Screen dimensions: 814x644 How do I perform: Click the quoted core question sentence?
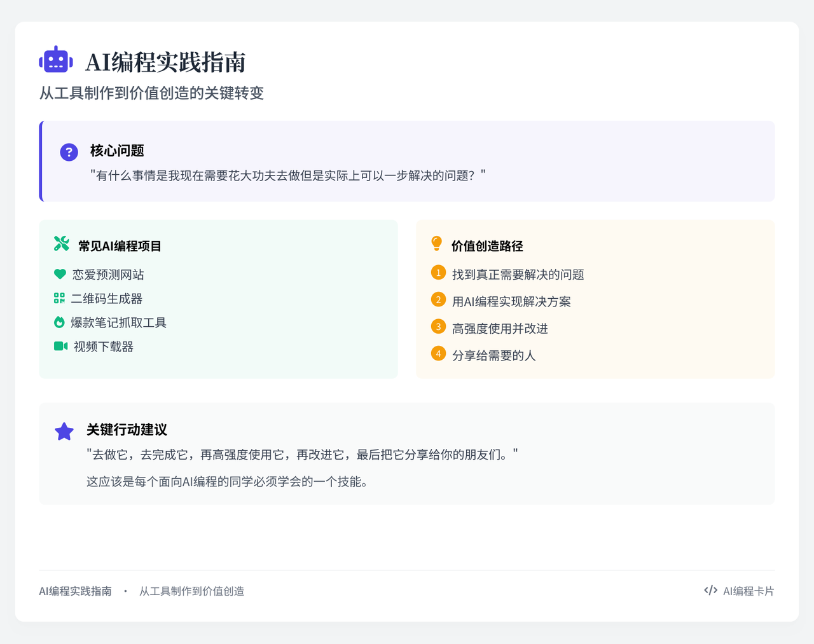click(288, 175)
